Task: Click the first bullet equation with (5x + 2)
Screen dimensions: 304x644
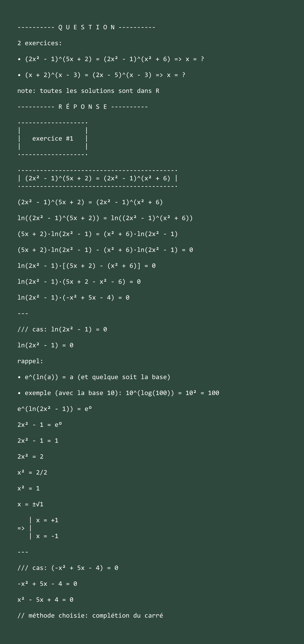Action: click(x=111, y=59)
